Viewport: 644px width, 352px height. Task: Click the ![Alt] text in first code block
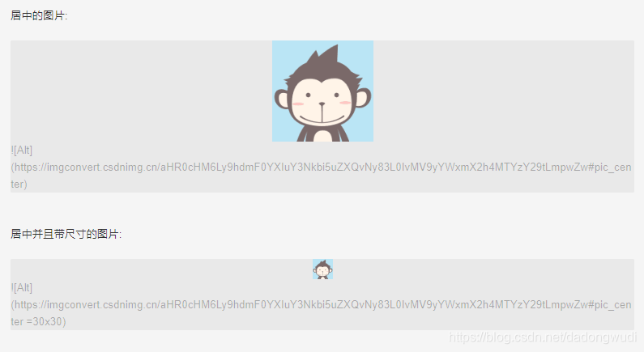click(22, 151)
